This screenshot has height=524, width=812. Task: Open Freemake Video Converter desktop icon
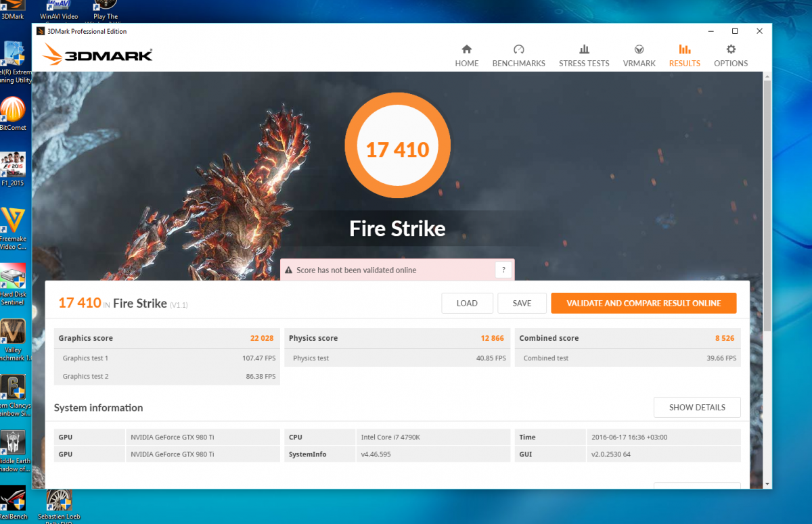[x=12, y=228]
